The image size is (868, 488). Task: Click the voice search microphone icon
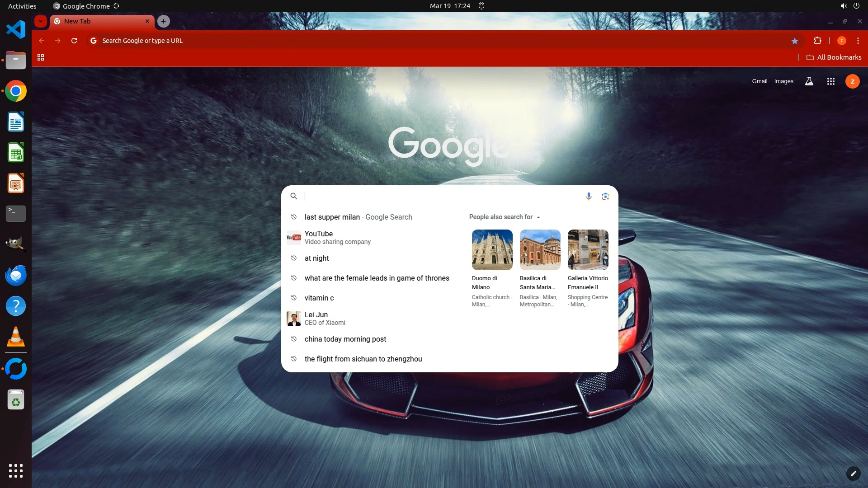point(589,196)
